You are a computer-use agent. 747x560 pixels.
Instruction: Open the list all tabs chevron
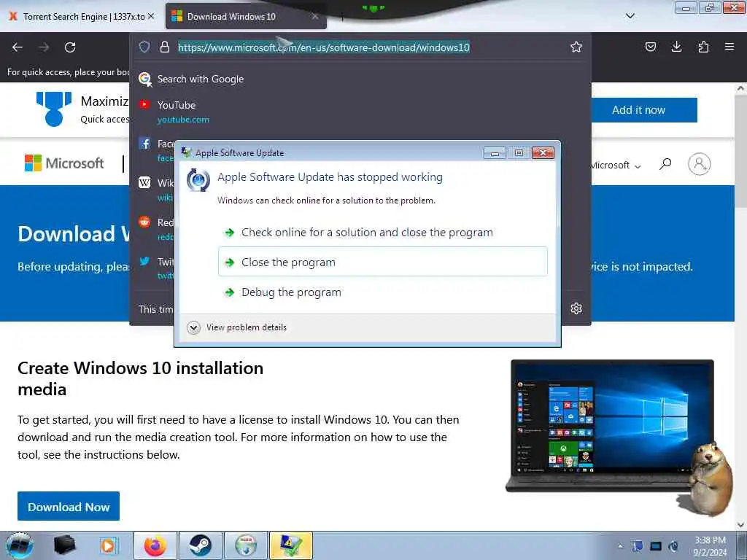[x=630, y=16]
